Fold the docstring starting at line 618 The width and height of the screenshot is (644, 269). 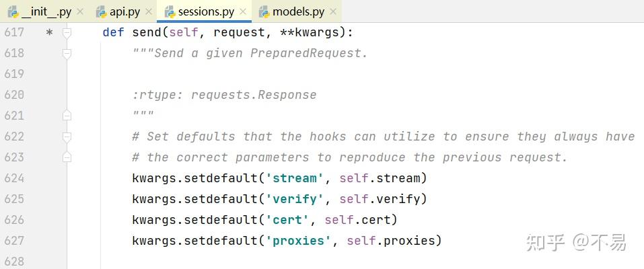[67, 53]
